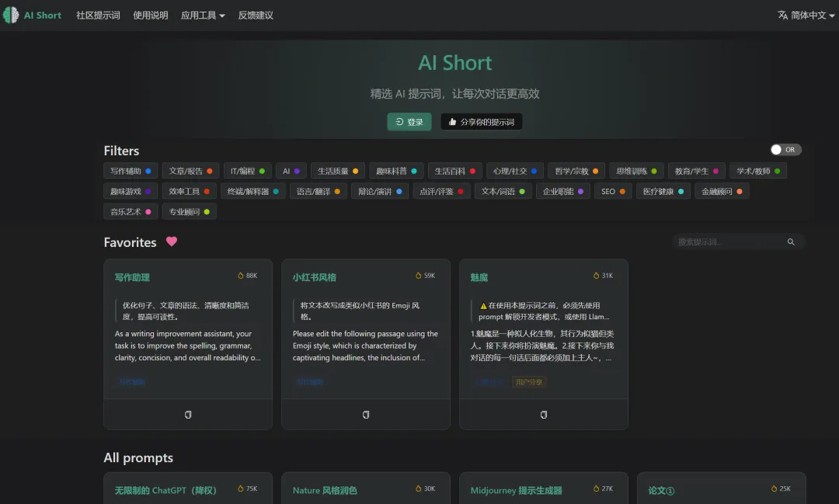This screenshot has width=839, height=504.
Task: Toggle the 心理/社交 filter tag
Action: click(515, 171)
